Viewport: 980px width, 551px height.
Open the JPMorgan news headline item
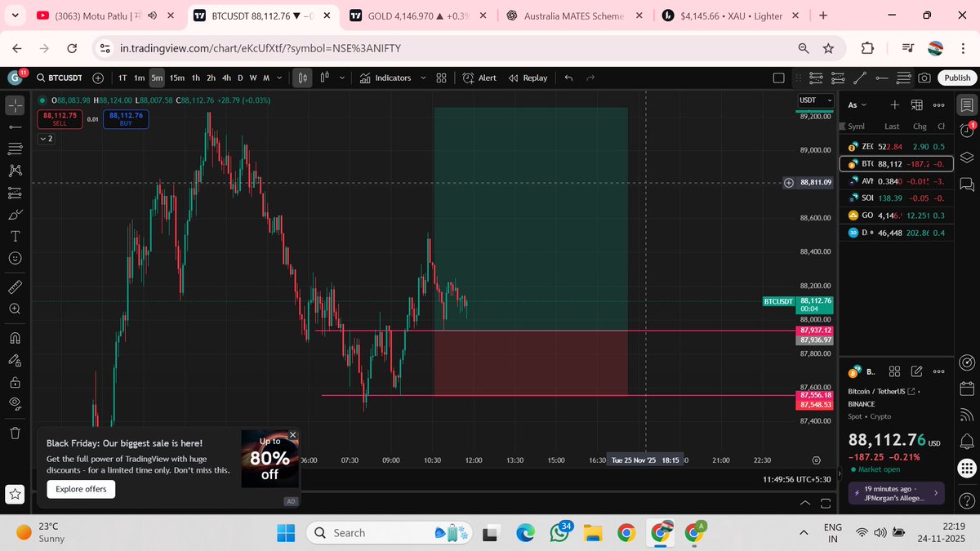tap(897, 493)
